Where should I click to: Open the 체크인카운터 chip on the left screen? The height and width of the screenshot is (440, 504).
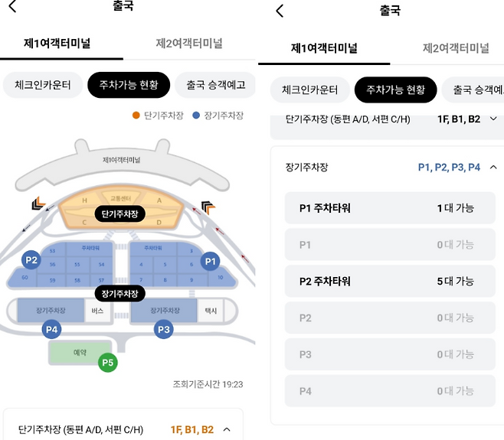click(43, 85)
